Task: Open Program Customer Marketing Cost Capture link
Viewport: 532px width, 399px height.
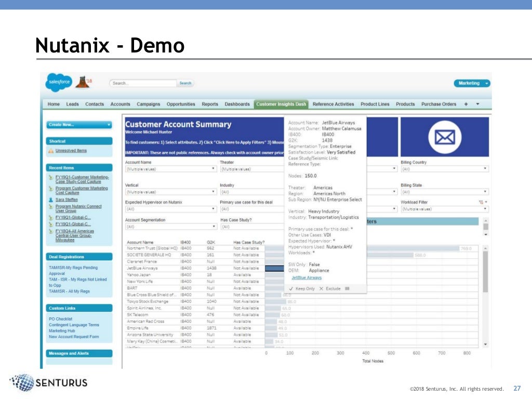Action: click(x=82, y=190)
